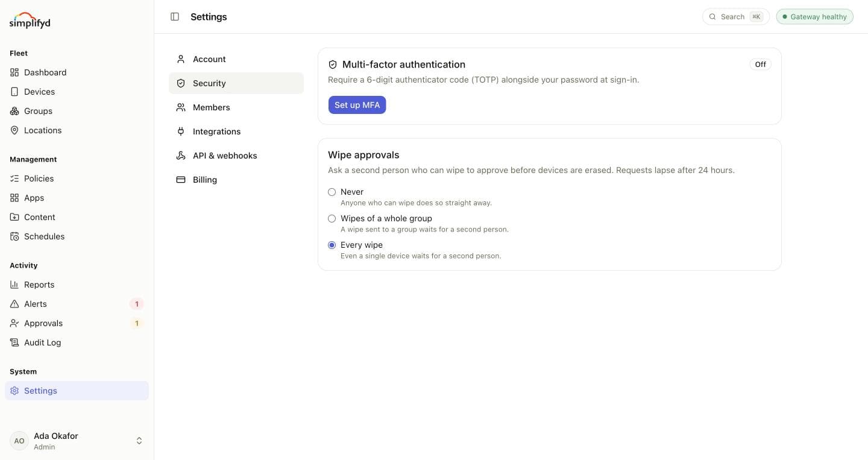Click the Integrations plug icon

pyautogui.click(x=181, y=131)
